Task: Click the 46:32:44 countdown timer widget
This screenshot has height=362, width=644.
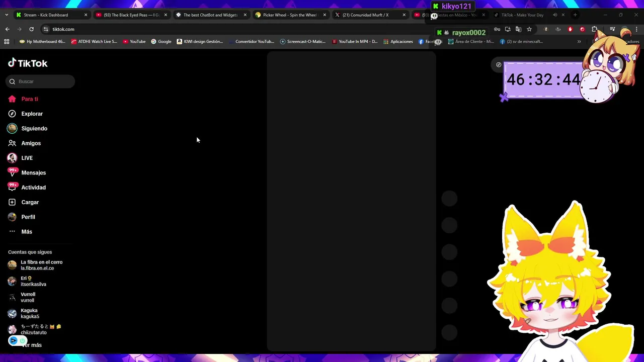Action: (543, 80)
